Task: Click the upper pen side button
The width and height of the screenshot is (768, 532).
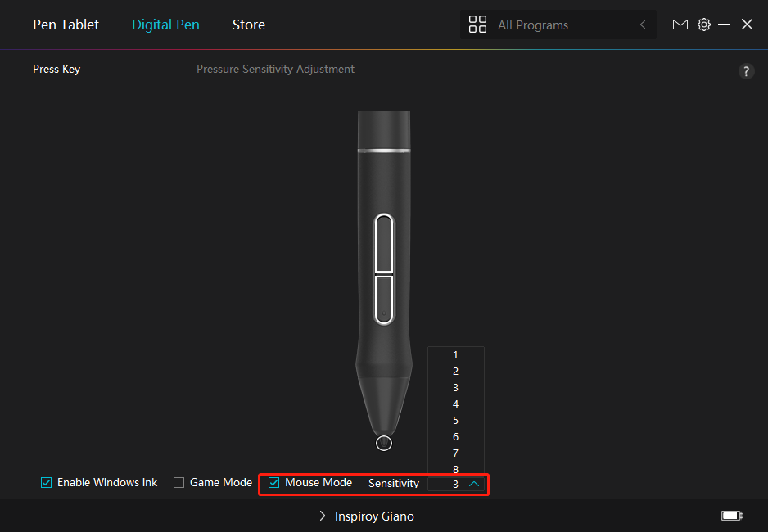Action: click(x=384, y=243)
